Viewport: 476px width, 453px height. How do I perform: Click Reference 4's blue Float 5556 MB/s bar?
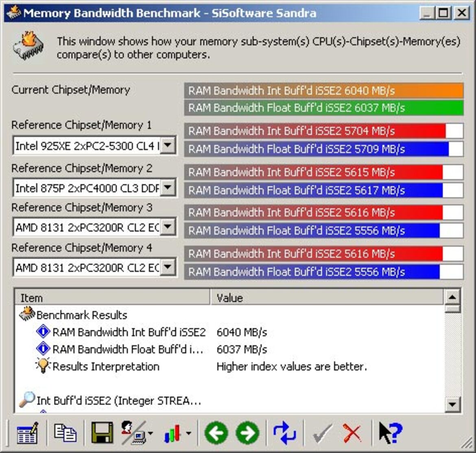coord(324,272)
